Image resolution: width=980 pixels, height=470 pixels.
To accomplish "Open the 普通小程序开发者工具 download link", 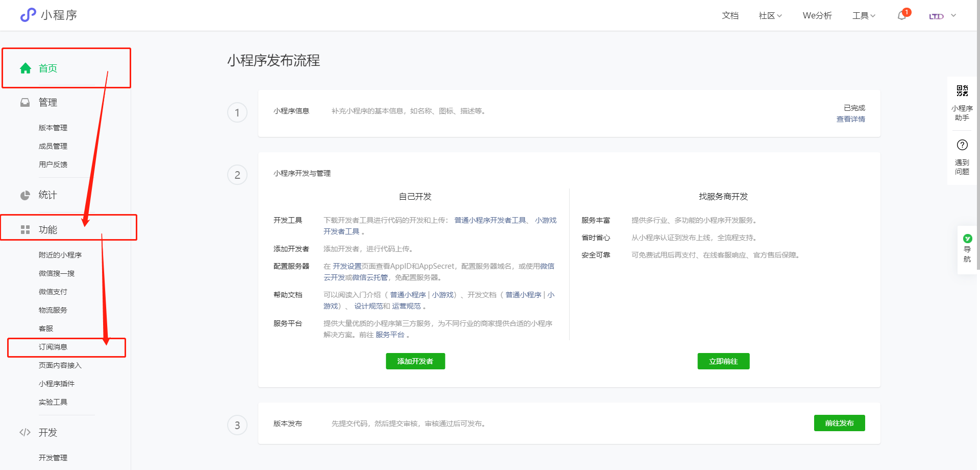I will [490, 220].
